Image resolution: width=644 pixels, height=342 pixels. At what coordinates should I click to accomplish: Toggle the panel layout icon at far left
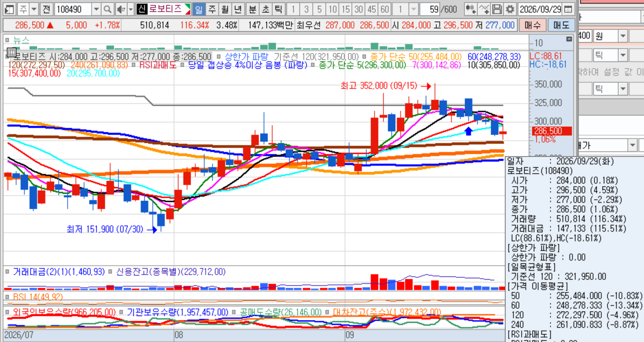pos(10,9)
